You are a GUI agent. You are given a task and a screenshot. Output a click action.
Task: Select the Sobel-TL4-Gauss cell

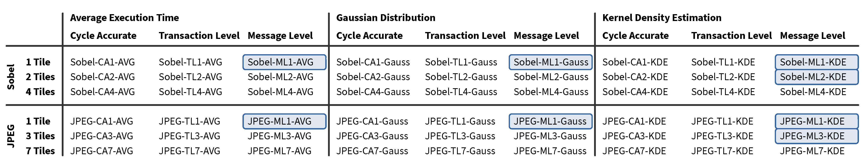pos(461,92)
